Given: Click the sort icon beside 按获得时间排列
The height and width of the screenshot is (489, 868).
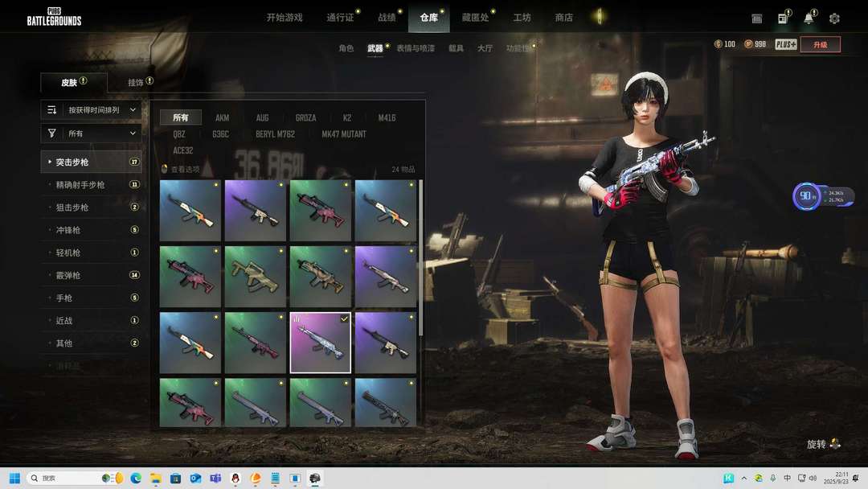Looking at the screenshot, I should point(52,109).
